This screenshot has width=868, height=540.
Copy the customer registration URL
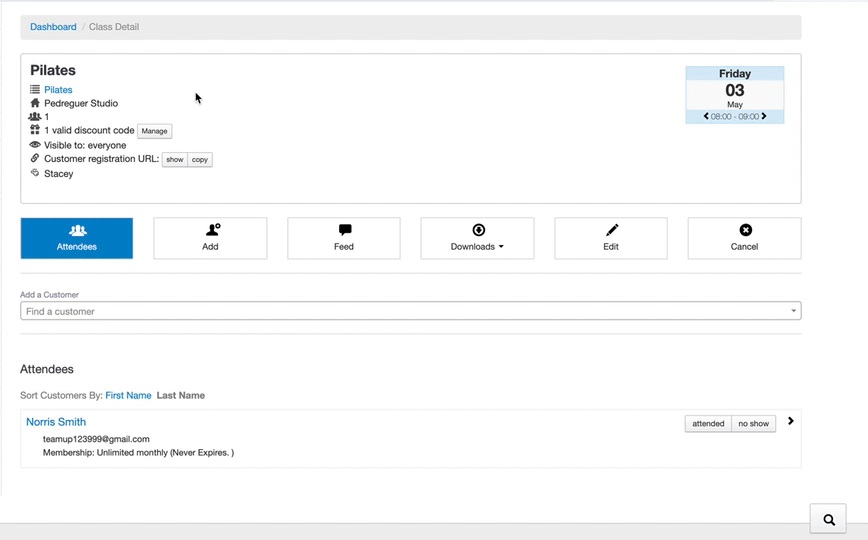pyautogui.click(x=200, y=160)
